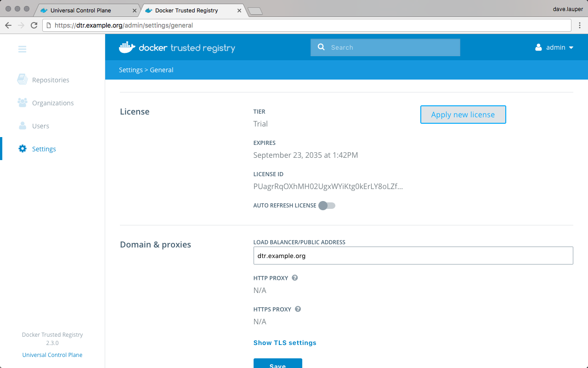Select the Users icon in sidebar

(22, 126)
